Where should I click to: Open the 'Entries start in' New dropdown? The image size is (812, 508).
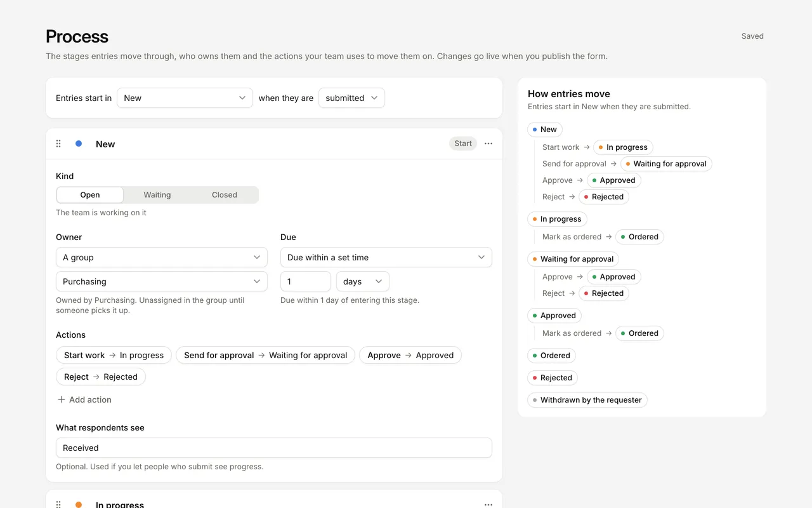185,98
